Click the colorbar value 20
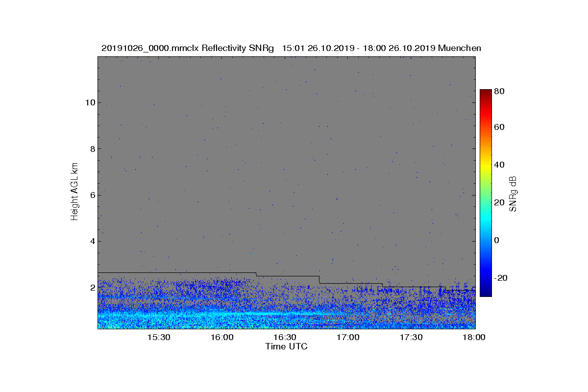 [x=499, y=202]
